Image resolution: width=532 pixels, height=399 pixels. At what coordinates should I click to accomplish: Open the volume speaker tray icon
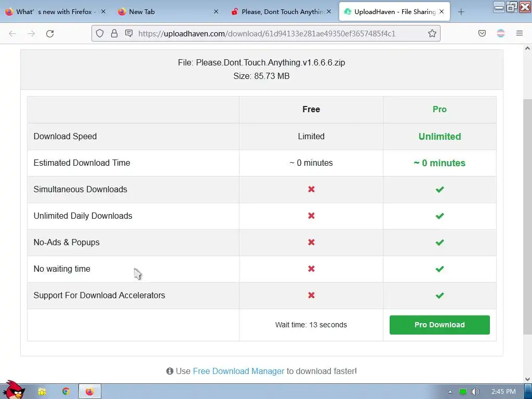tap(475, 392)
